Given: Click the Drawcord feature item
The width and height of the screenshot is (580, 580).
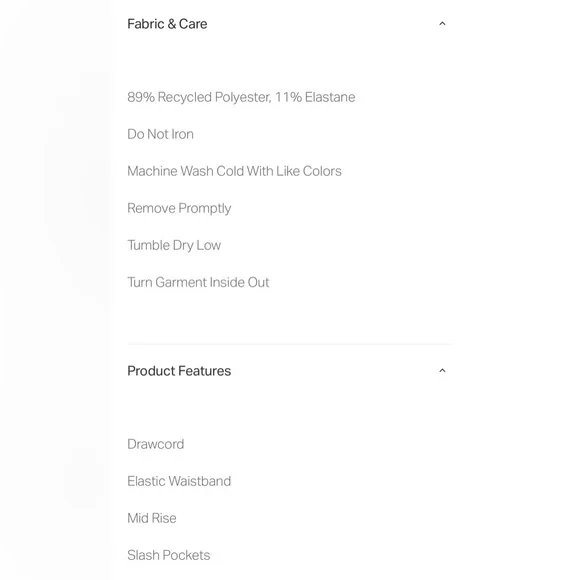Looking at the screenshot, I should [156, 444].
